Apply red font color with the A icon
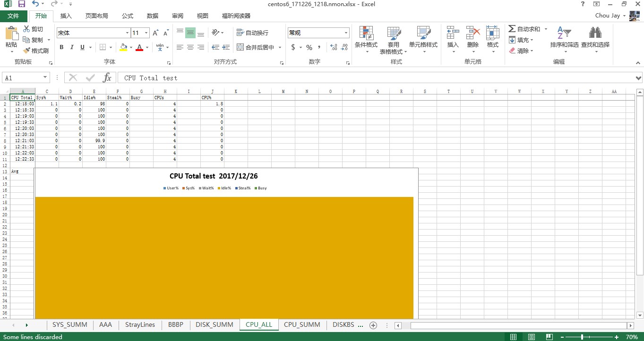Viewport: 644px width, 341px height. 139,47
